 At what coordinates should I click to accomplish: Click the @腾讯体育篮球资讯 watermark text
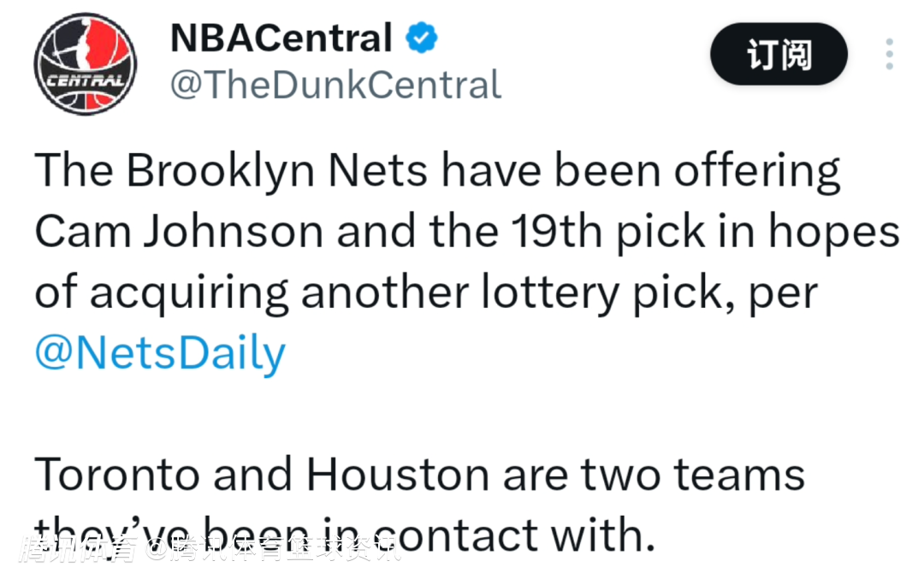point(274,550)
